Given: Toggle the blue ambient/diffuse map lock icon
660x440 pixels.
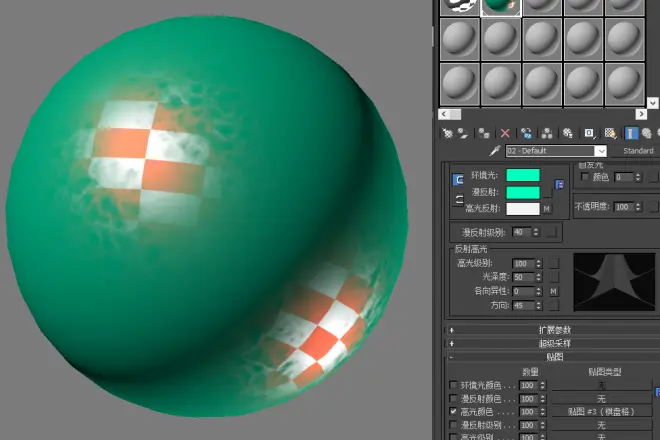Looking at the screenshot, I should pyautogui.click(x=559, y=184).
